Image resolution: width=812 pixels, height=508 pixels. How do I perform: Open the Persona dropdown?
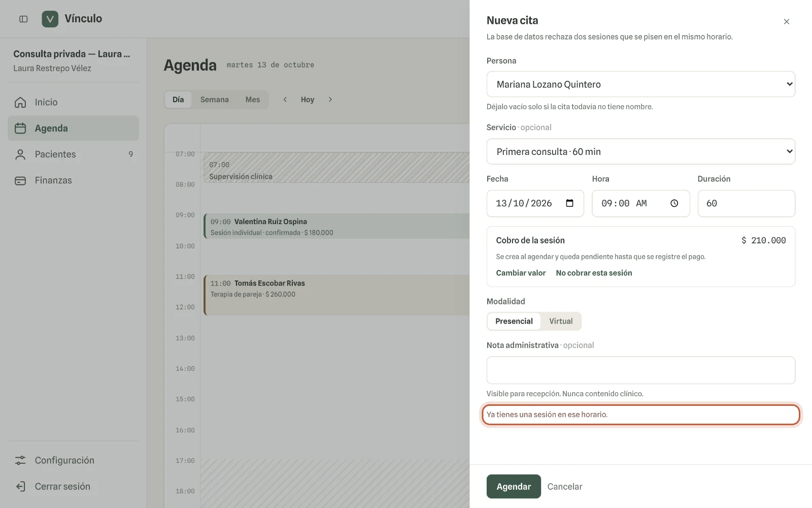pyautogui.click(x=640, y=84)
